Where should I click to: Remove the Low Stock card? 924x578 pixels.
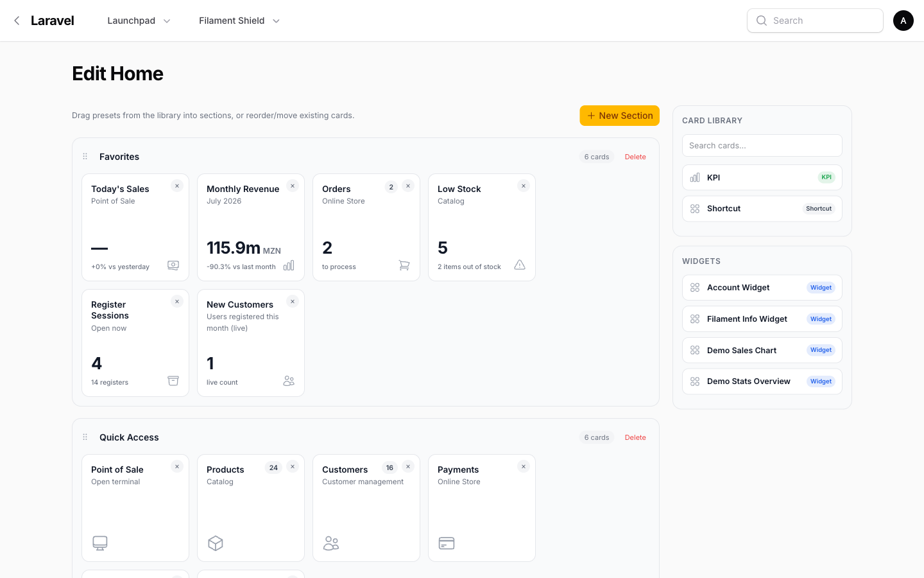tap(524, 186)
